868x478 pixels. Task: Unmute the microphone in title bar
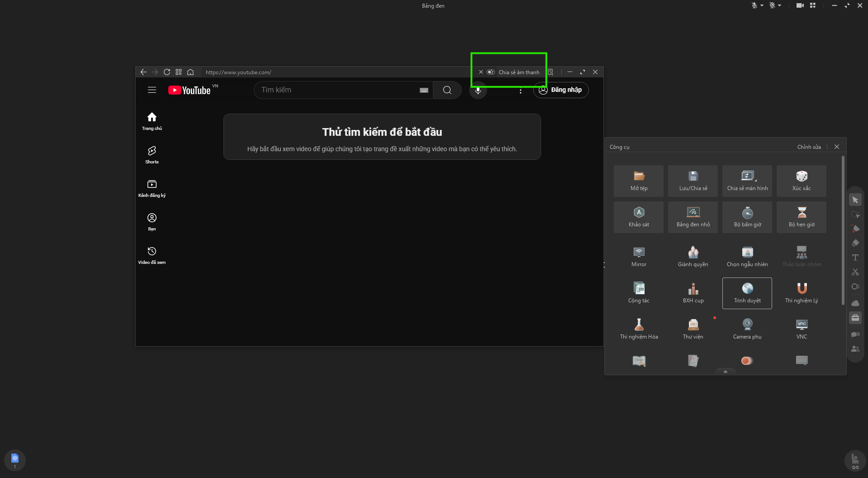[754, 5]
